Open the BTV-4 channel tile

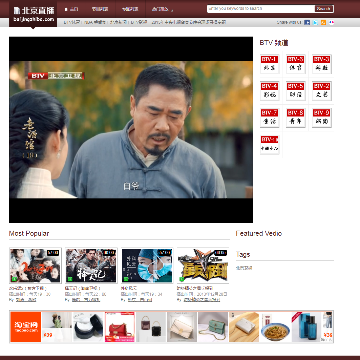[x=269, y=91]
